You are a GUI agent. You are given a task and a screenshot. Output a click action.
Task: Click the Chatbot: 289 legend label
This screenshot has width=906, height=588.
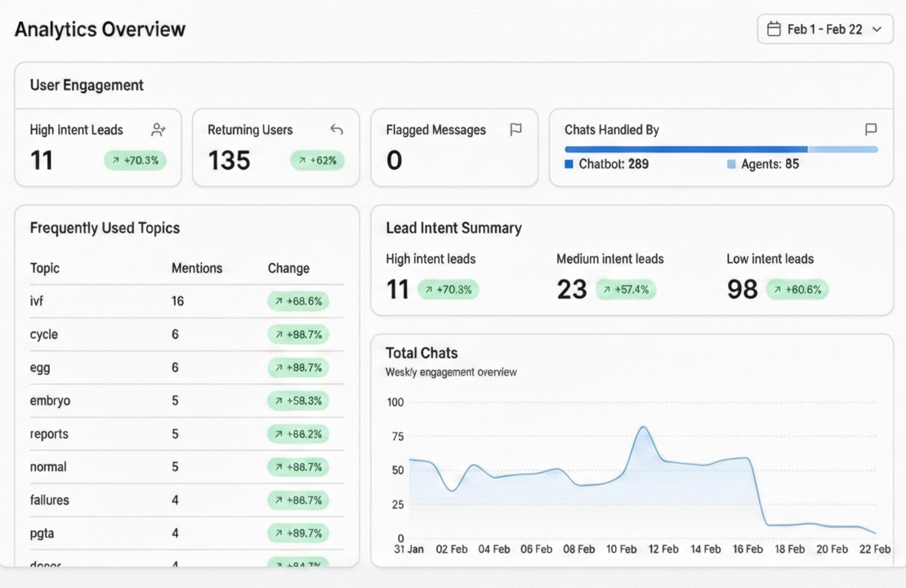click(614, 164)
